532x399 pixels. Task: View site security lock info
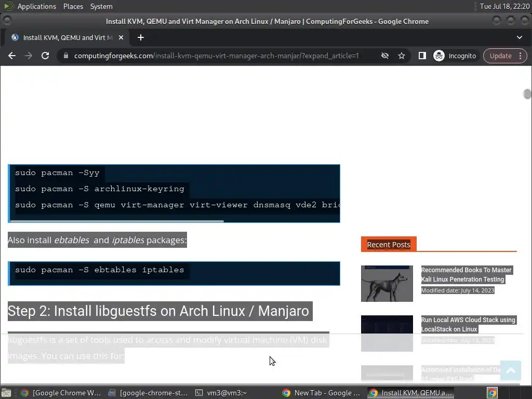click(x=66, y=56)
